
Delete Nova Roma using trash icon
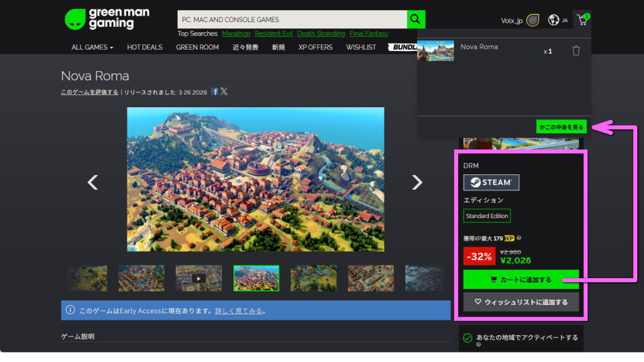(576, 51)
